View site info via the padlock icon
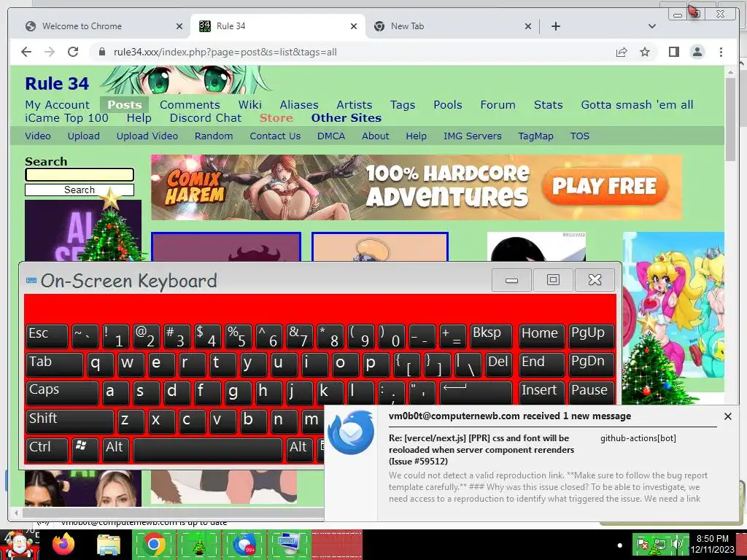 [x=101, y=52]
